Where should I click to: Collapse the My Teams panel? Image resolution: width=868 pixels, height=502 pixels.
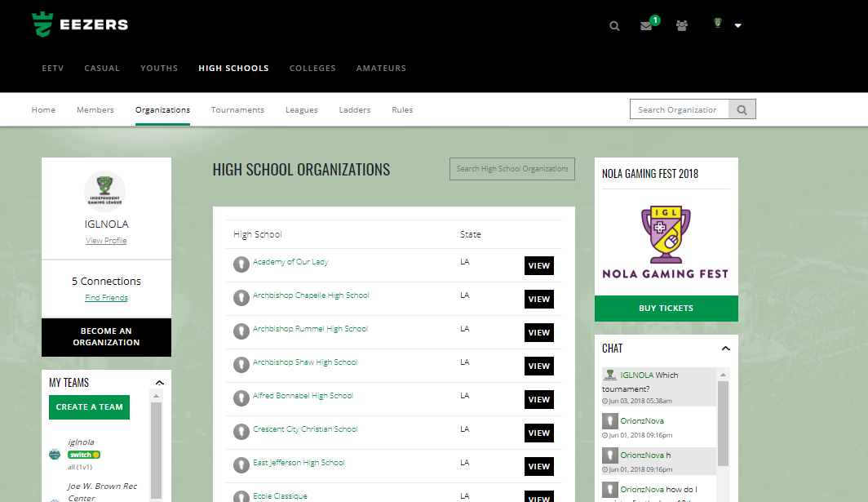160,383
